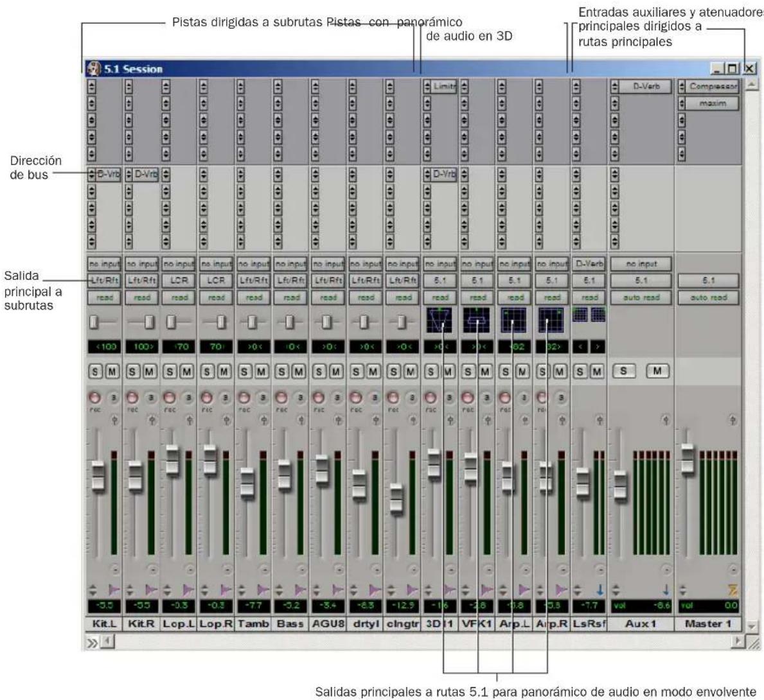
Task: Select the Master 1 track name
Action: (x=709, y=624)
